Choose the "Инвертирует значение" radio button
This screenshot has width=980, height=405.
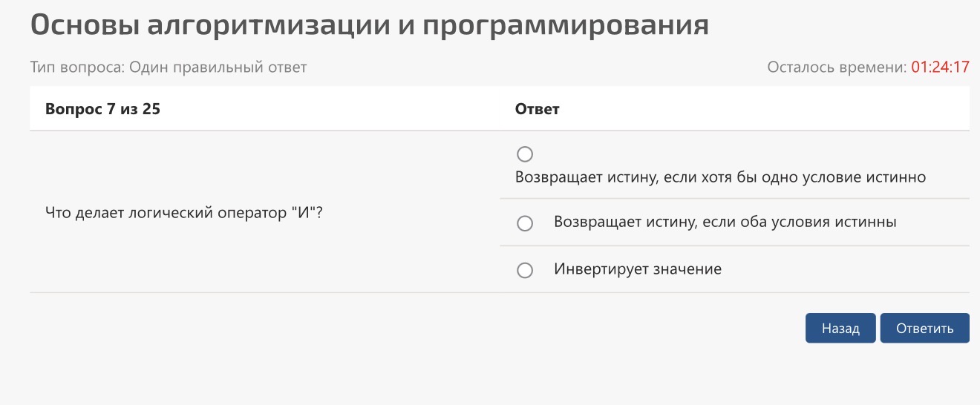tap(525, 271)
